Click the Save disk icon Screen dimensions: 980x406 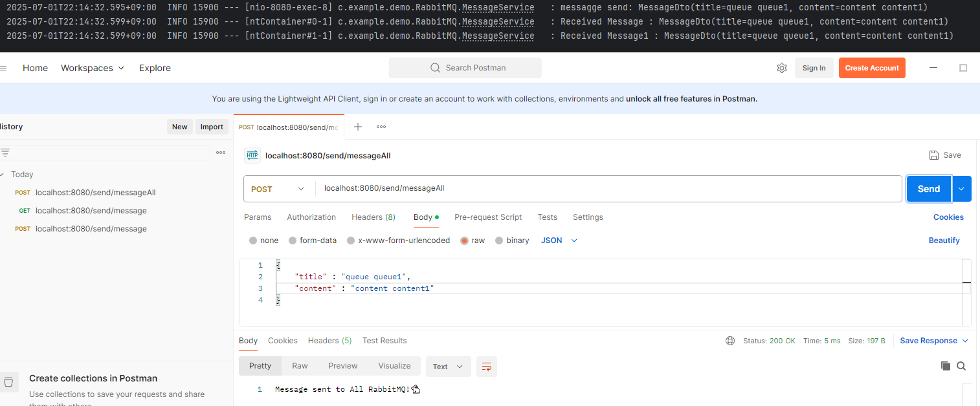(934, 155)
